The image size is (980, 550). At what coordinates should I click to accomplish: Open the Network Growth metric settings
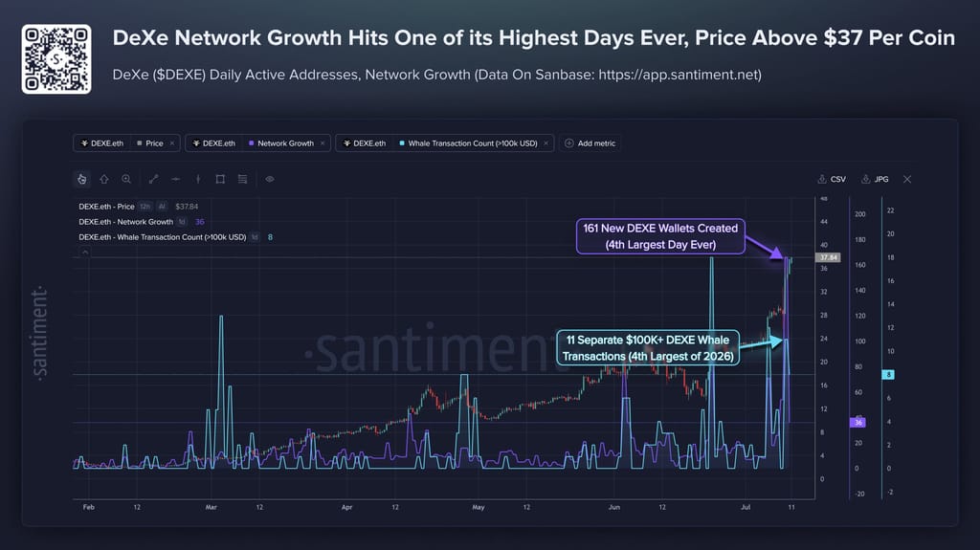click(x=285, y=143)
